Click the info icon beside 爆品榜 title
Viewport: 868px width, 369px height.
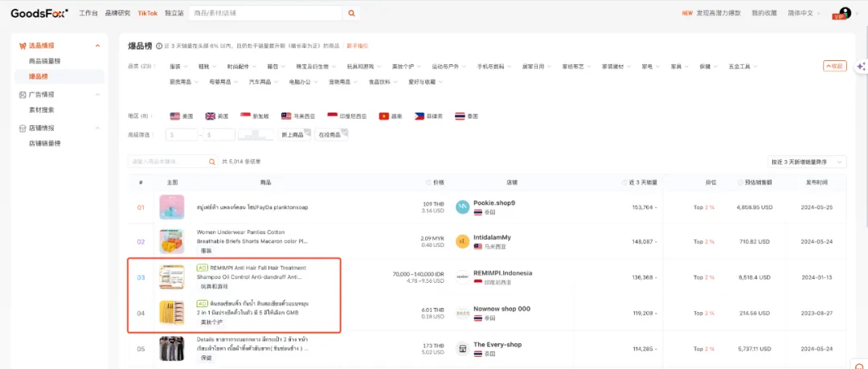[x=159, y=46]
